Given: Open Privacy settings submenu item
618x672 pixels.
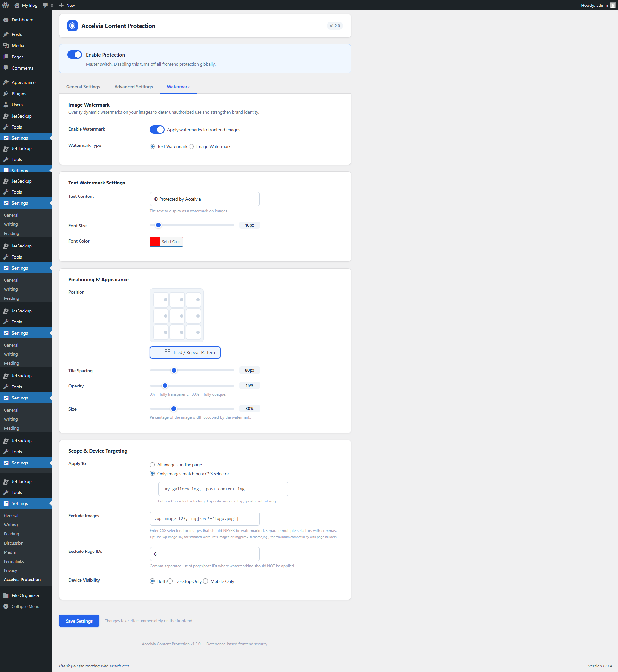Looking at the screenshot, I should pyautogui.click(x=10, y=570).
